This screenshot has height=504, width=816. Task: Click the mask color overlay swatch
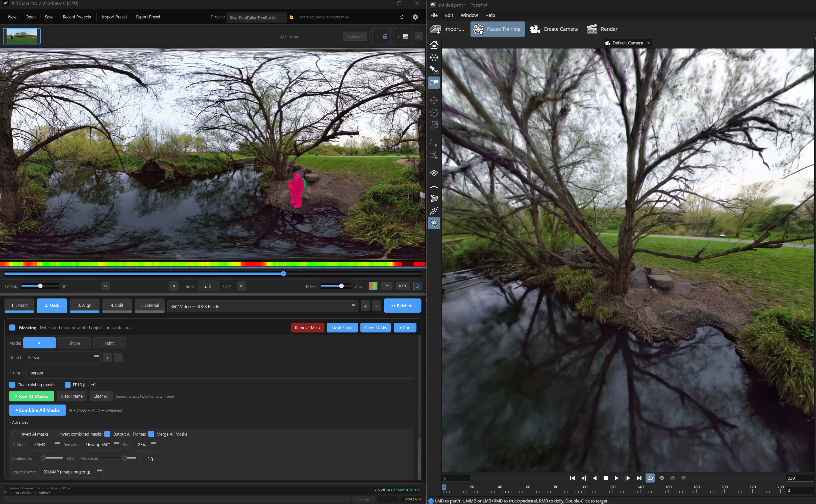tap(373, 286)
